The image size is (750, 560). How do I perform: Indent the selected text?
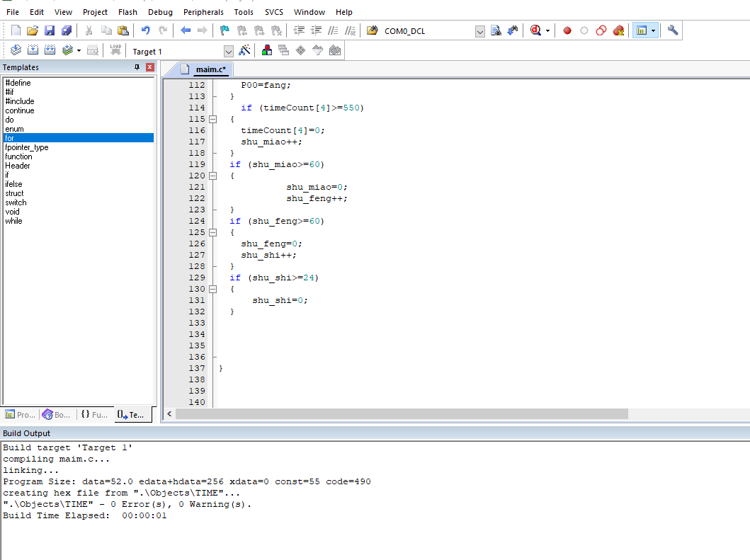pos(299,30)
